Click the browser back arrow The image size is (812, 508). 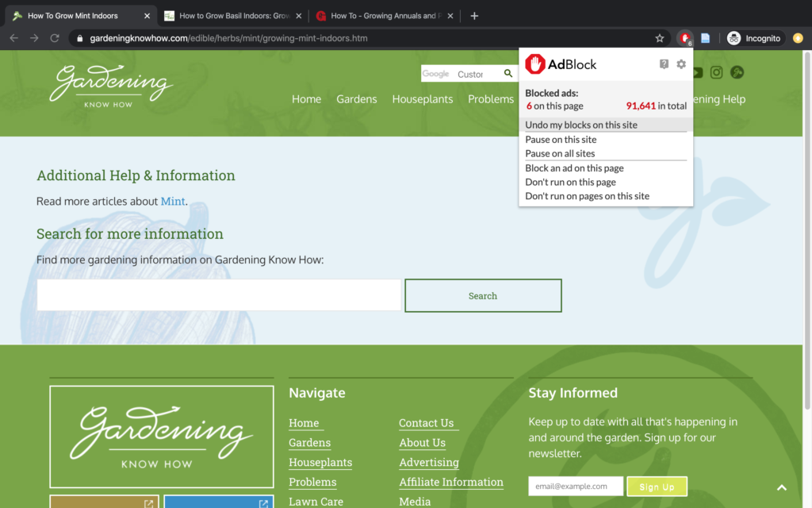point(14,38)
